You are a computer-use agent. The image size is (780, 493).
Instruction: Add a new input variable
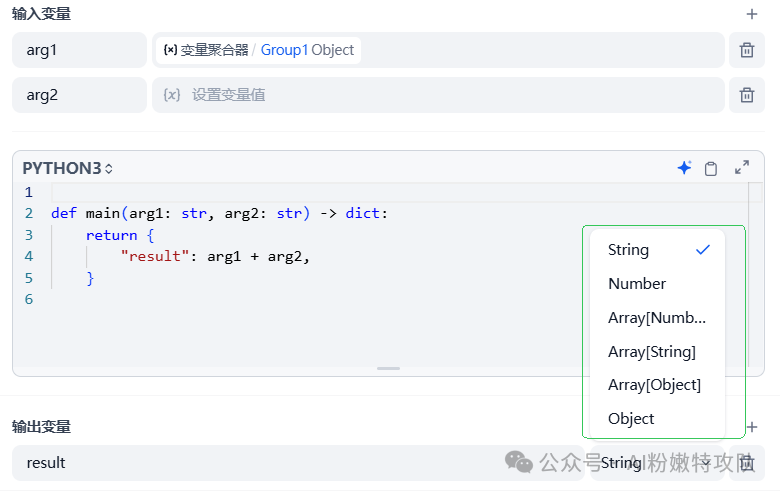coord(752,14)
